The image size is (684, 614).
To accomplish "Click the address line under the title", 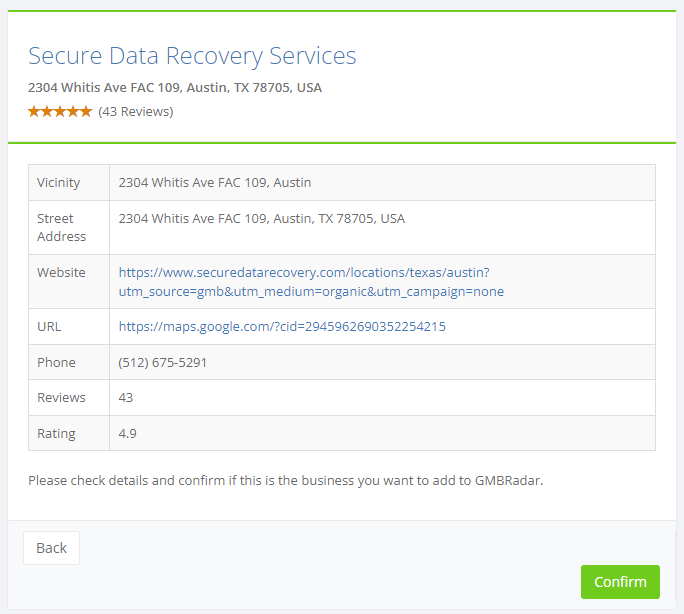I will coord(175,88).
